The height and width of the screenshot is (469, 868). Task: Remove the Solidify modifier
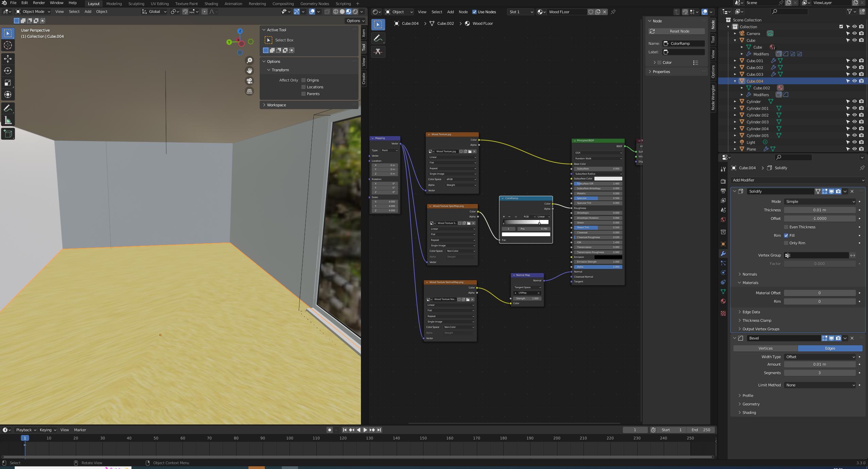(852, 191)
